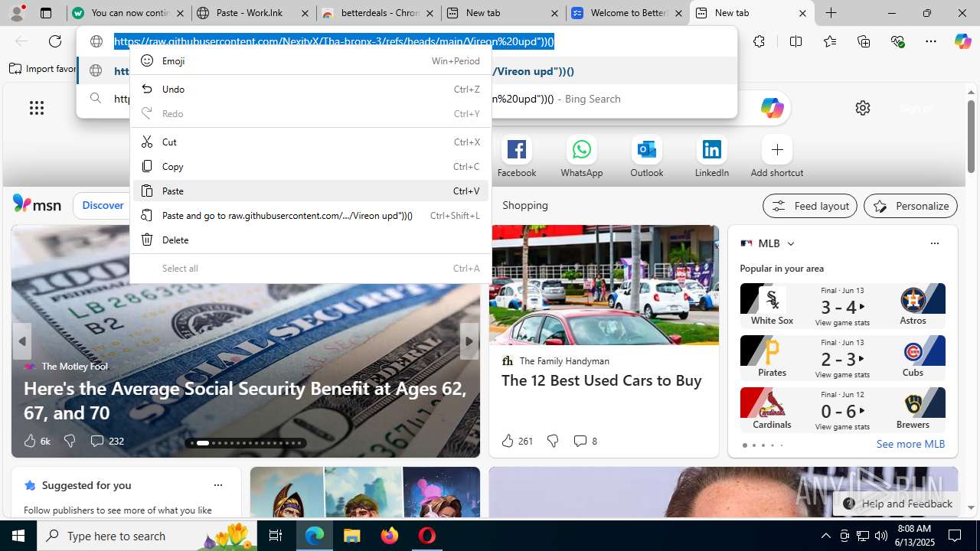Image resolution: width=980 pixels, height=551 pixels.
Task: Open the apps grid launcher
Action: coord(37,108)
